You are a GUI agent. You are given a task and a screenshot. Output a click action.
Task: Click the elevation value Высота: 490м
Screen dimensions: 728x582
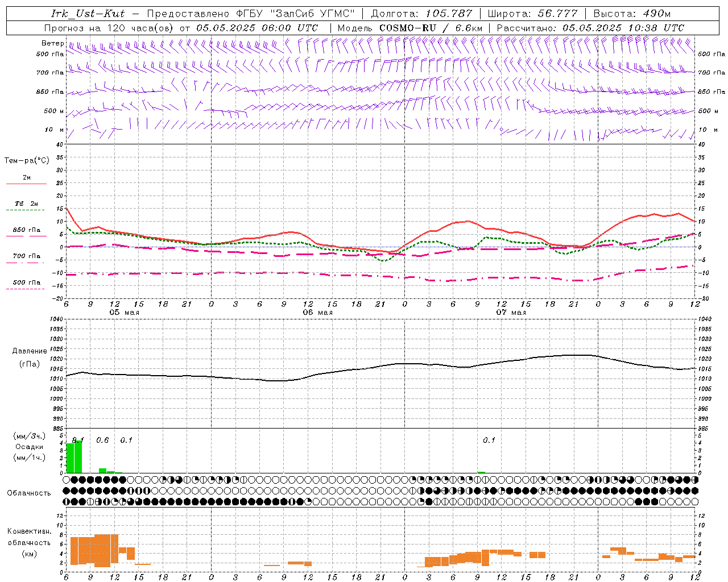pos(632,14)
